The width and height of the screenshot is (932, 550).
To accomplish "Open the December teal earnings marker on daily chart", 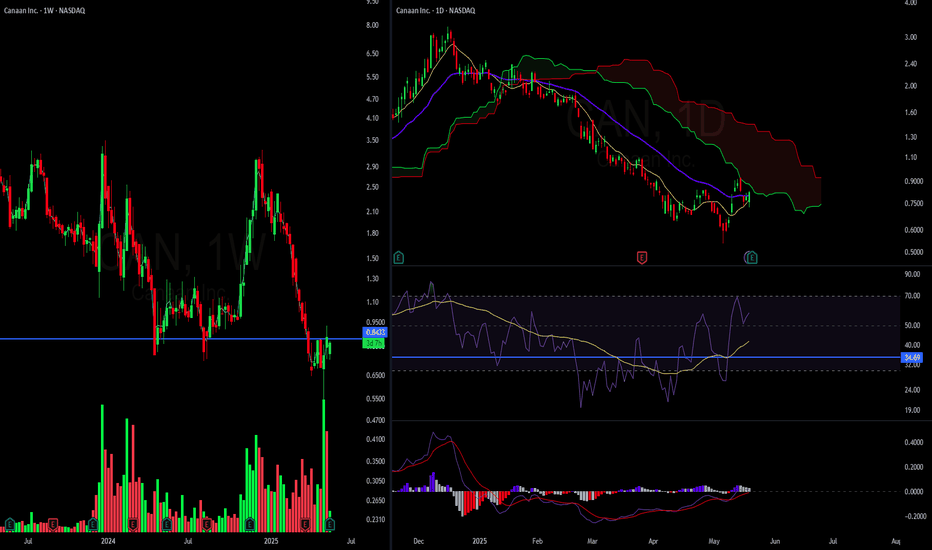I will 399,257.
